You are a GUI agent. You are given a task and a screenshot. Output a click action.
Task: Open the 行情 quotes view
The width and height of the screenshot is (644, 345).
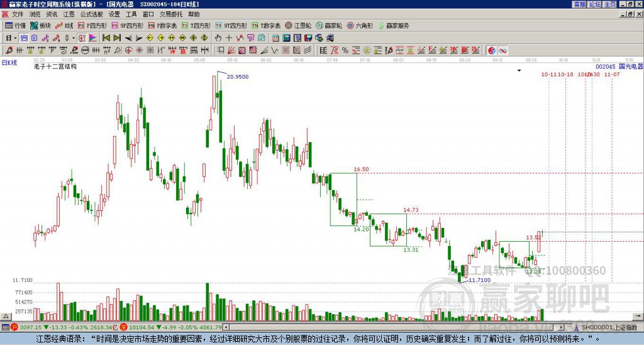pyautogui.click(x=16, y=25)
